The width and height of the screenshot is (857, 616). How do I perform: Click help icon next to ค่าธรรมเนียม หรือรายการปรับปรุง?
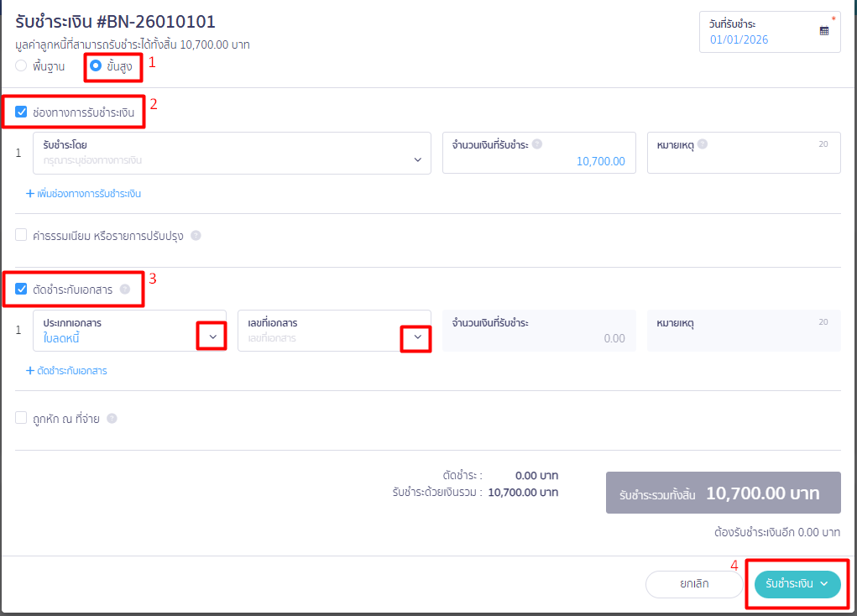coord(196,236)
